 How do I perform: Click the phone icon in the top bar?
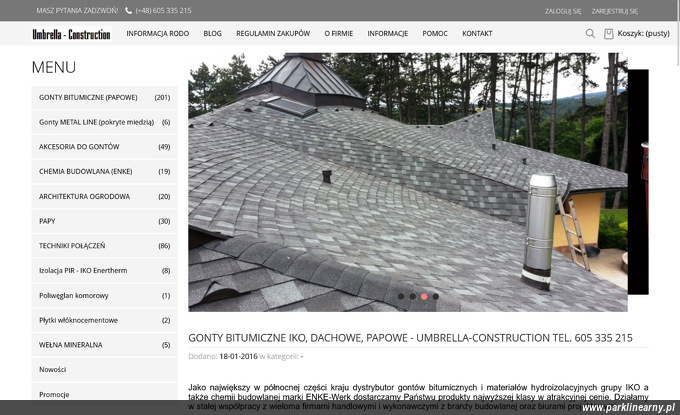128,10
